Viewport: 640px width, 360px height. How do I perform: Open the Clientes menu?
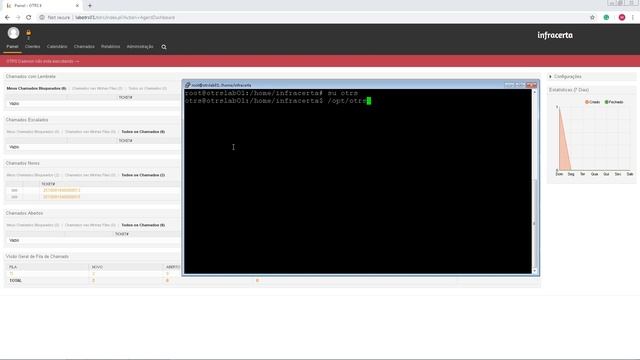pos(33,47)
